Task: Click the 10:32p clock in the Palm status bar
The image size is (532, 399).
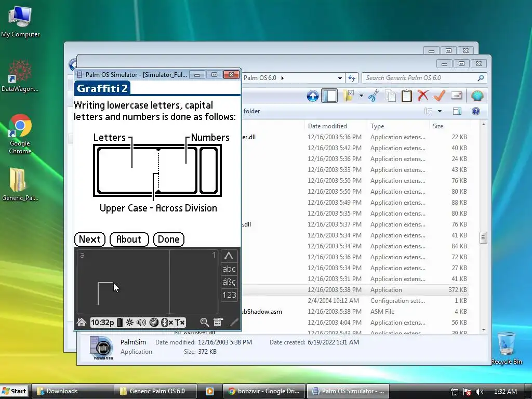Action: click(102, 322)
